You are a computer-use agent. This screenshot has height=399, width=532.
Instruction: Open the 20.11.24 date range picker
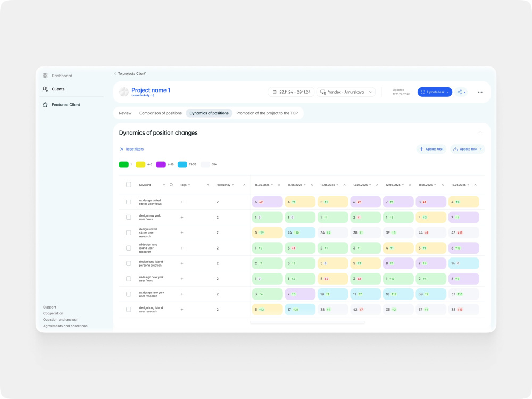tap(292, 92)
